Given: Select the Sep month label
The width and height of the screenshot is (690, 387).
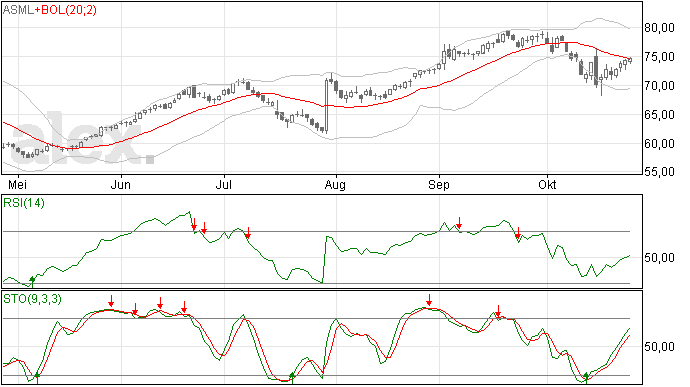Looking at the screenshot, I should (x=439, y=184).
